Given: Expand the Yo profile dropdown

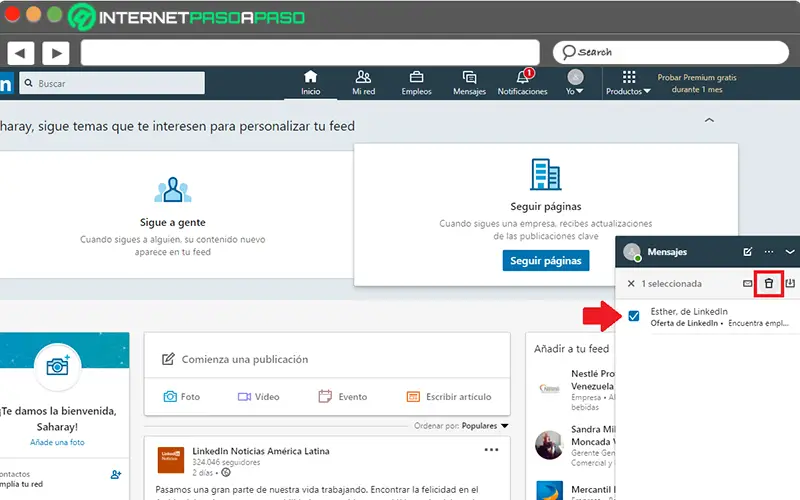Looking at the screenshot, I should [575, 83].
